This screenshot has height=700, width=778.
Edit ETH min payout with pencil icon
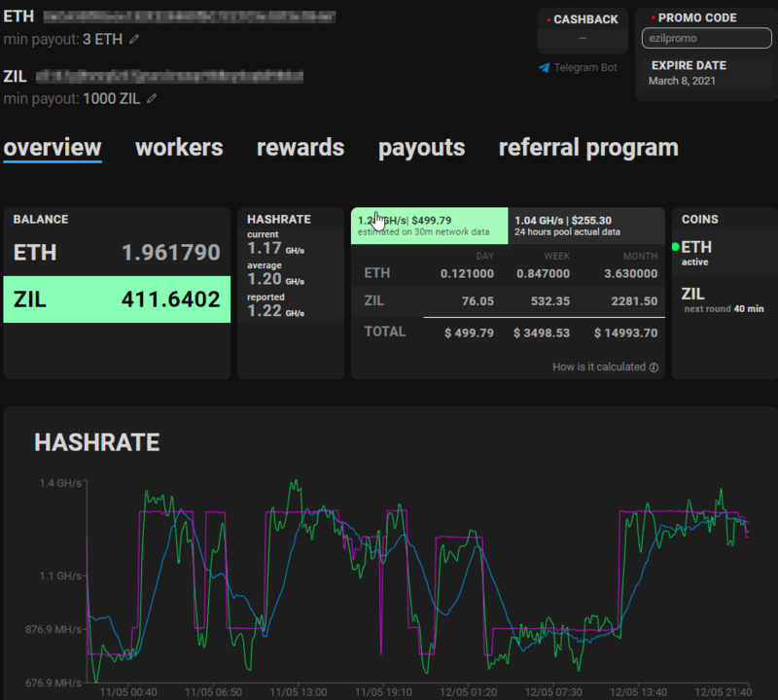(x=134, y=39)
